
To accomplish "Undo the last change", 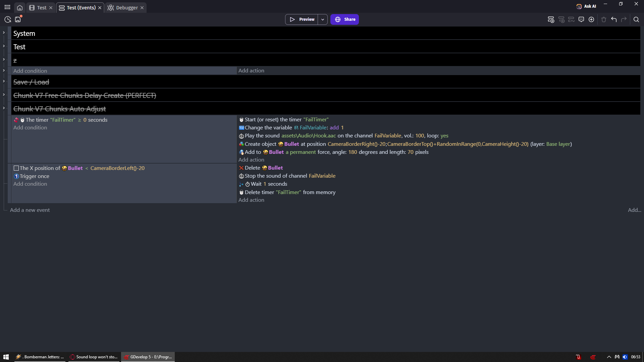I will 614,19.
